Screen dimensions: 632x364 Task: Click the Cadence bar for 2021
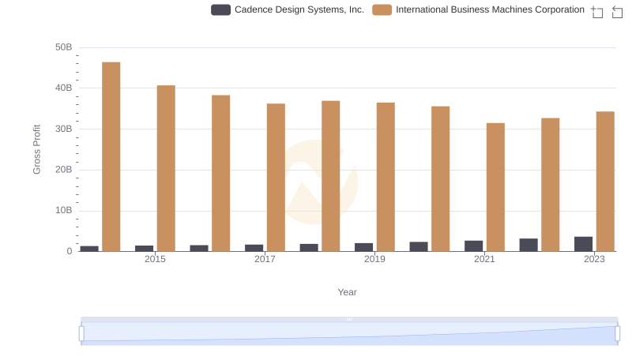coord(473,246)
